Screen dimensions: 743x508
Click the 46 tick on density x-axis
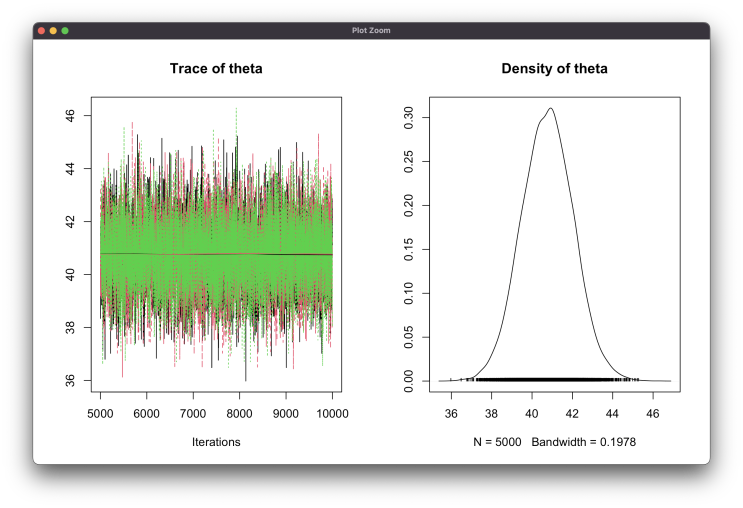pos(653,412)
